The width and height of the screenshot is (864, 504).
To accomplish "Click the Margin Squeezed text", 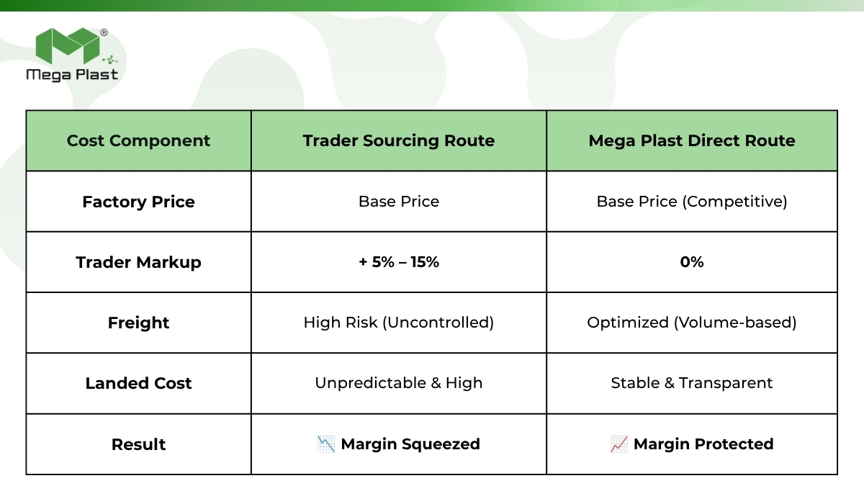I will tap(410, 444).
